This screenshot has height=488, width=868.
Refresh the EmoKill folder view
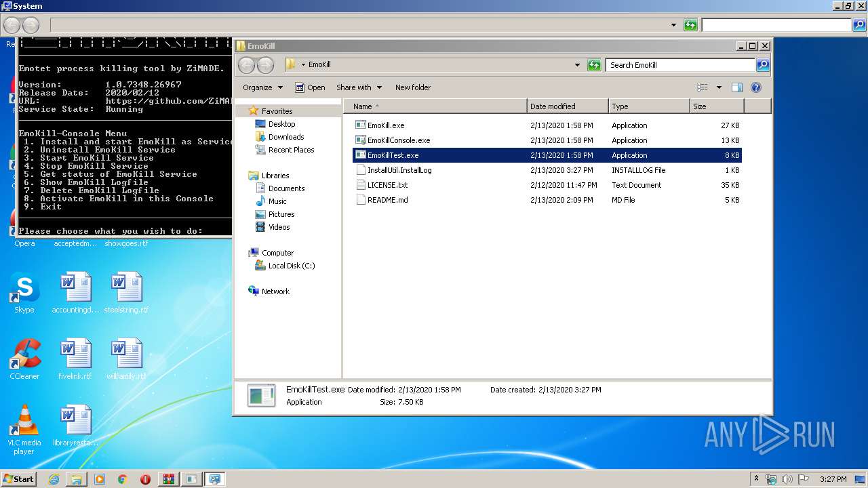(594, 65)
